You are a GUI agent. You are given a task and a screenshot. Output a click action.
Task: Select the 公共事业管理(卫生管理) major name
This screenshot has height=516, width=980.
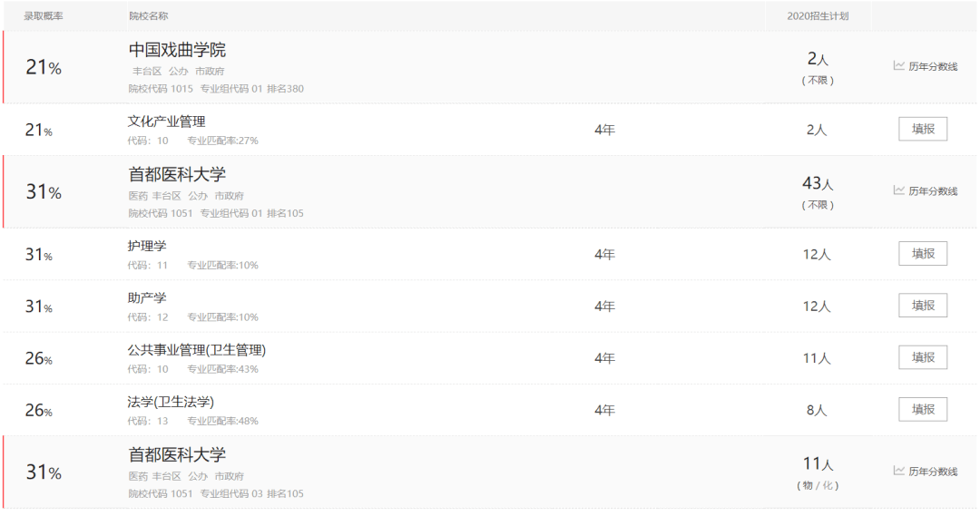coord(197,350)
